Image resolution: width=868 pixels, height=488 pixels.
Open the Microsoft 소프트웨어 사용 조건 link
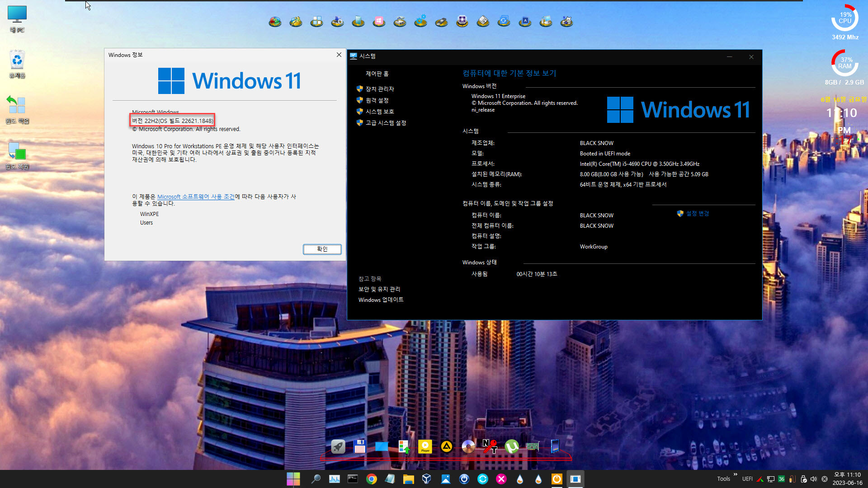196,197
